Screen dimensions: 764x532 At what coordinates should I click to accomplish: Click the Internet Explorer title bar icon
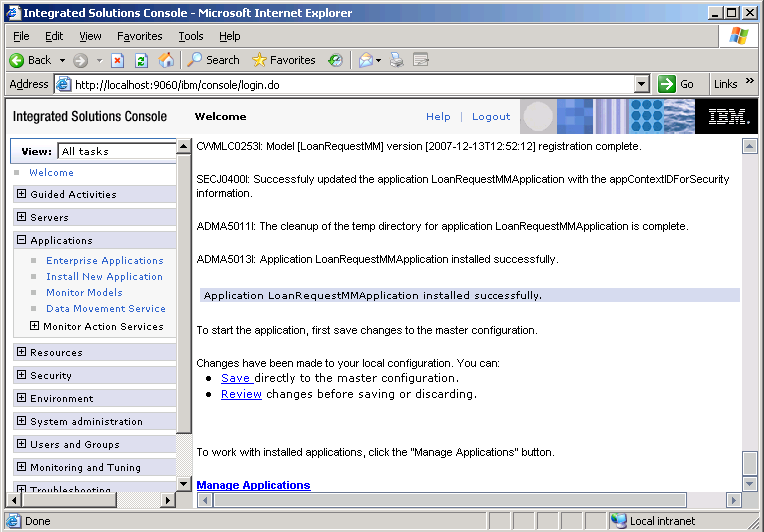pyautogui.click(x=13, y=13)
